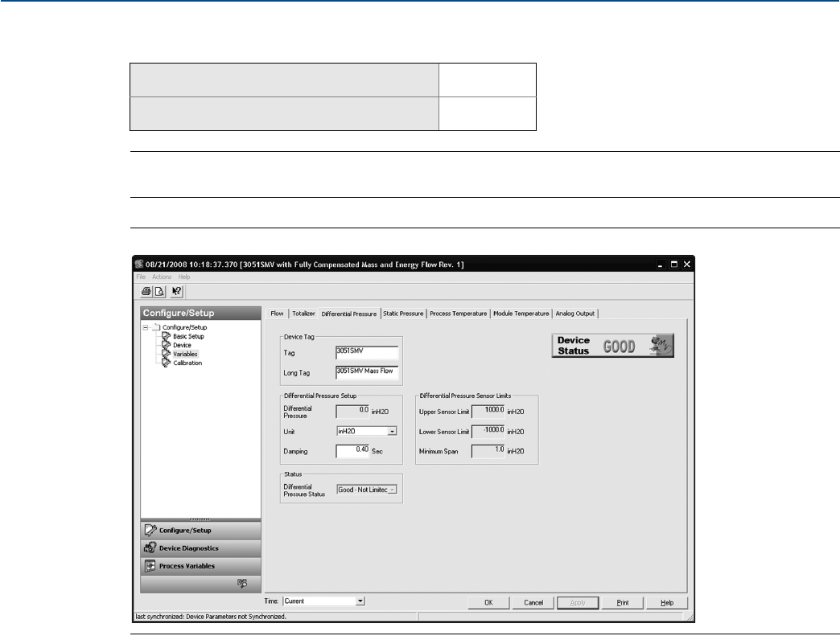Select Device in the tree
This screenshot has width=840, height=640.
pyautogui.click(x=182, y=345)
